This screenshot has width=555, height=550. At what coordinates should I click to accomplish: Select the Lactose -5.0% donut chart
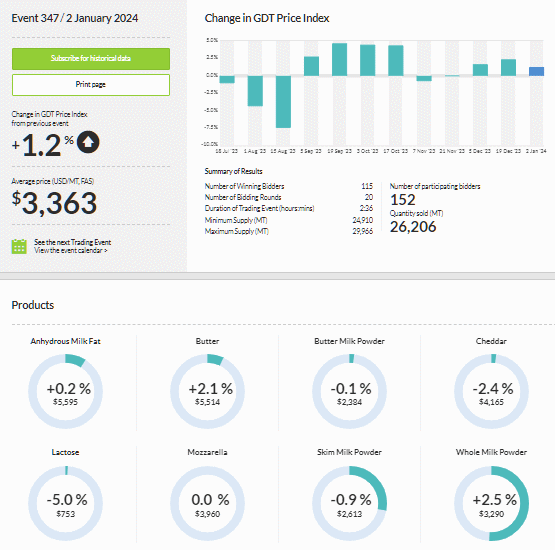coord(65,503)
